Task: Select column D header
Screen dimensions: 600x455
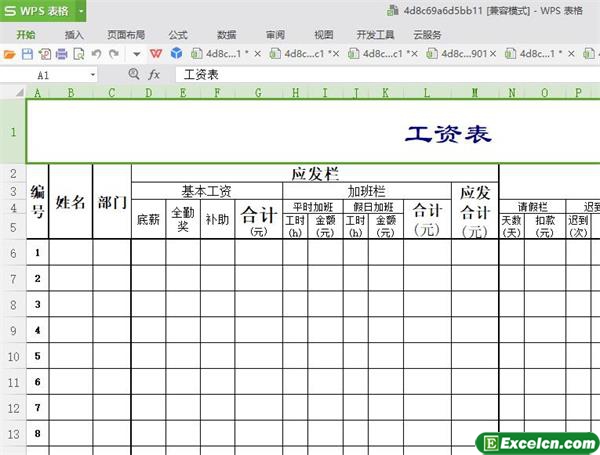Action: pyautogui.click(x=148, y=93)
